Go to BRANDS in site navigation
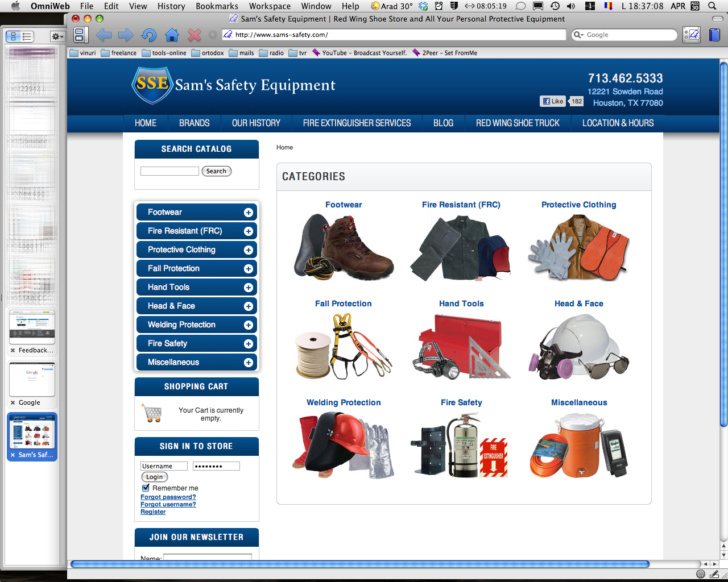 point(195,123)
